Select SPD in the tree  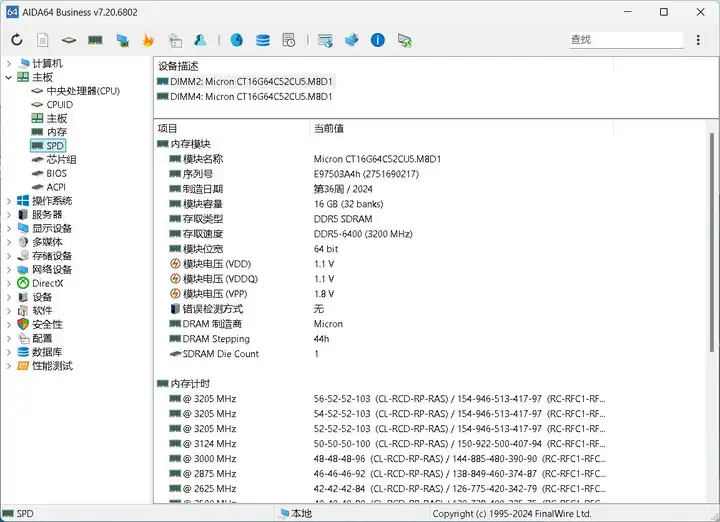tap(48, 146)
